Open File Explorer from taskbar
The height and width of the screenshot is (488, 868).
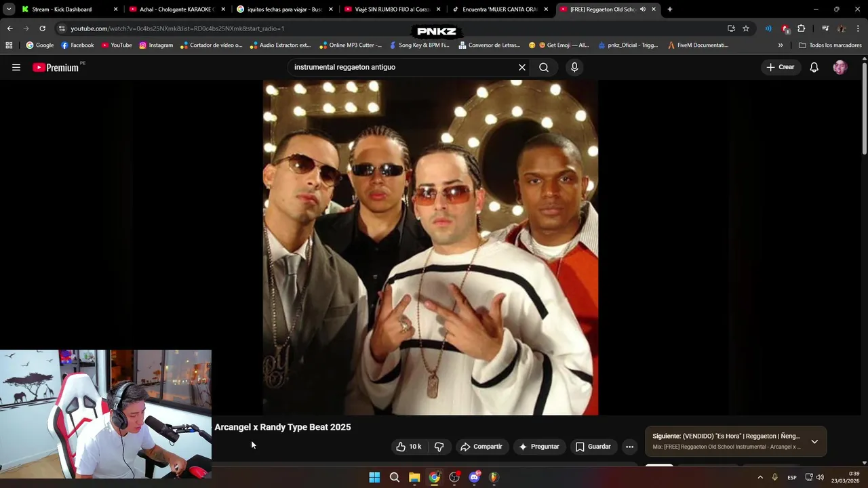point(414,477)
